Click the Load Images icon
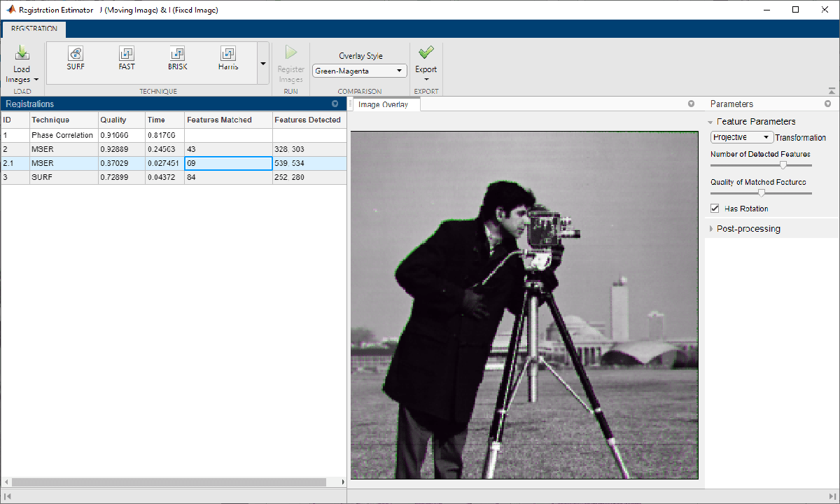Screen dimensions: 840x504 coord(22,53)
